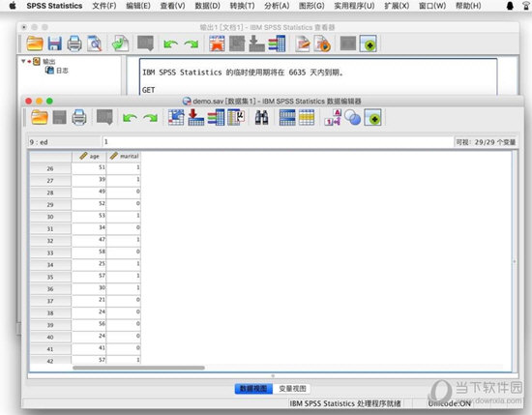Open the 实用程序(U) menu
The image size is (532, 415).
[x=354, y=6]
